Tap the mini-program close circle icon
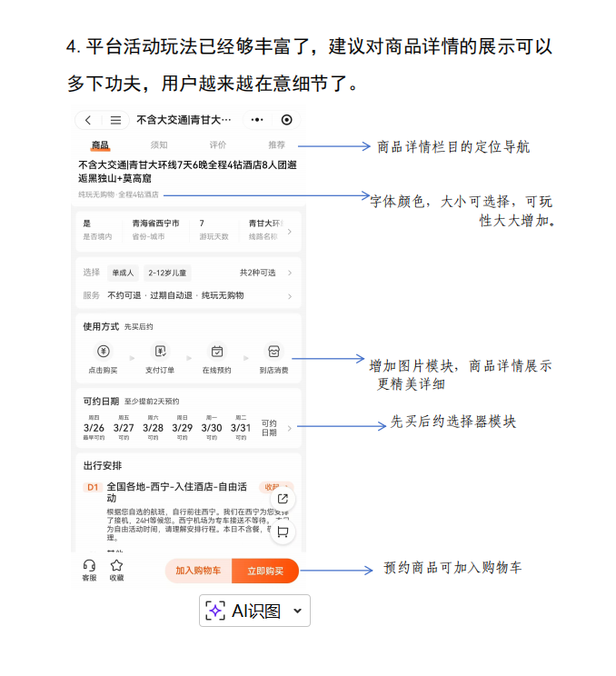This screenshot has height=676, width=616. 287,120
